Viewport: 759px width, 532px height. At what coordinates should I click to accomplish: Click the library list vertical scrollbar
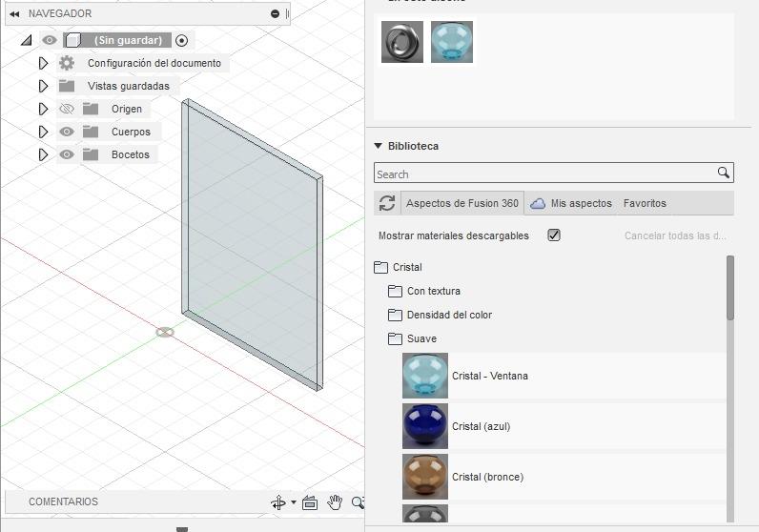(730, 288)
